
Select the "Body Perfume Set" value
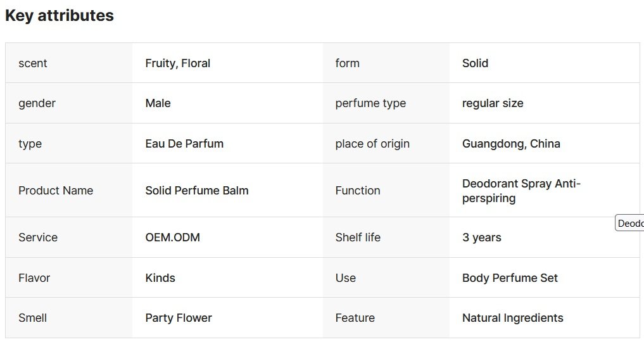510,278
